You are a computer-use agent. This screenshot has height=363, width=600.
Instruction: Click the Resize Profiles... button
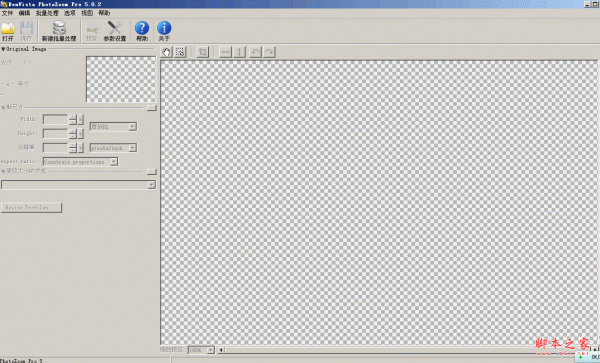[x=31, y=207]
